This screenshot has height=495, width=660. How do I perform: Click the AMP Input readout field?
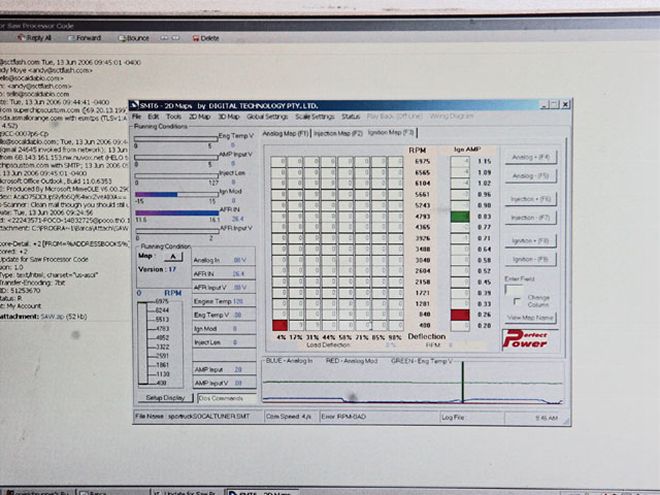pyautogui.click(x=224, y=370)
